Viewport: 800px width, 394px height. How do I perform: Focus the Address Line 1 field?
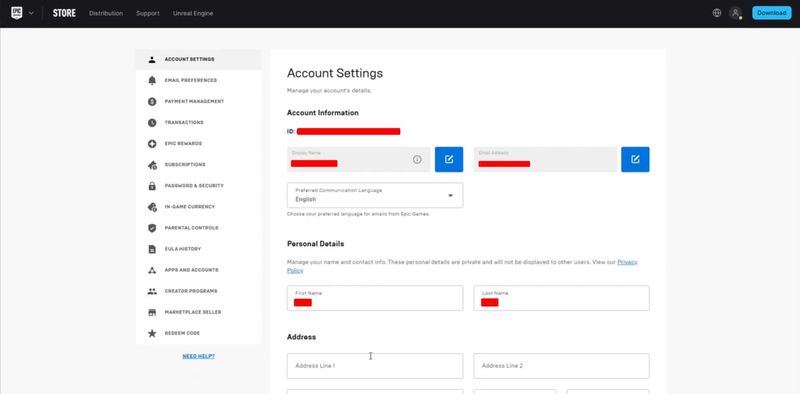coord(375,366)
